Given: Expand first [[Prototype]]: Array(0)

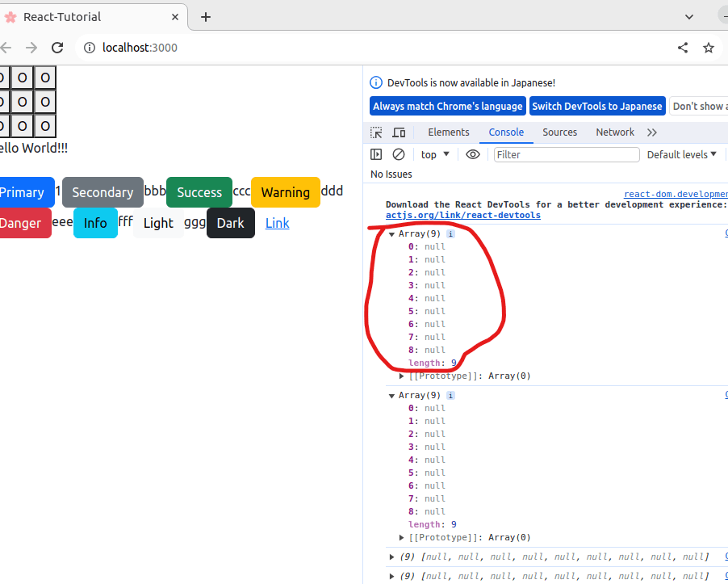Looking at the screenshot, I should (402, 376).
